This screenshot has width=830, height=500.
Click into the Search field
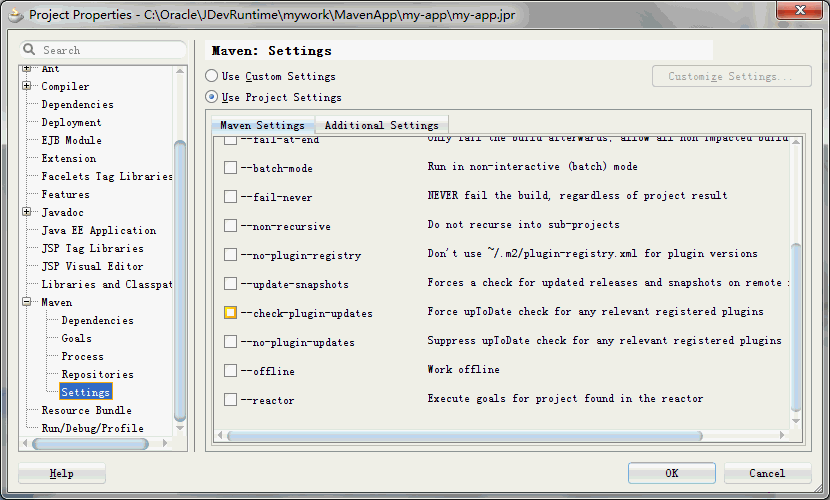point(103,50)
